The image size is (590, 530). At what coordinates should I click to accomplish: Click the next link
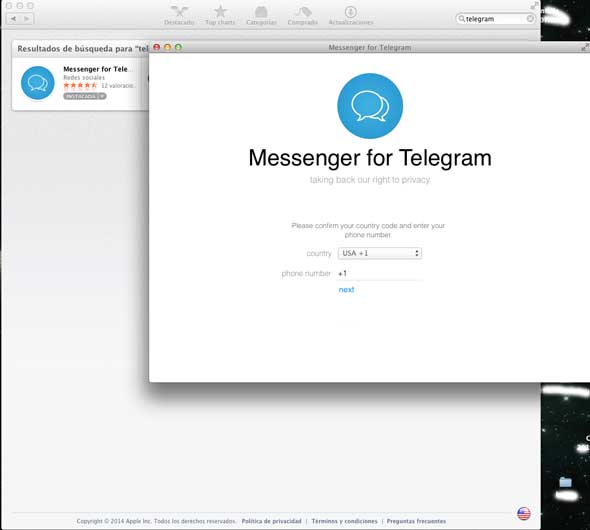346,290
